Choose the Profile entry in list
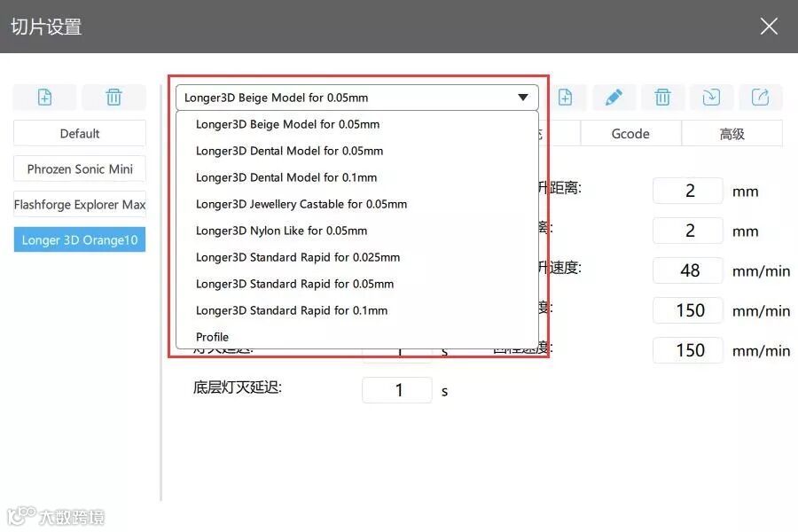 356,337
